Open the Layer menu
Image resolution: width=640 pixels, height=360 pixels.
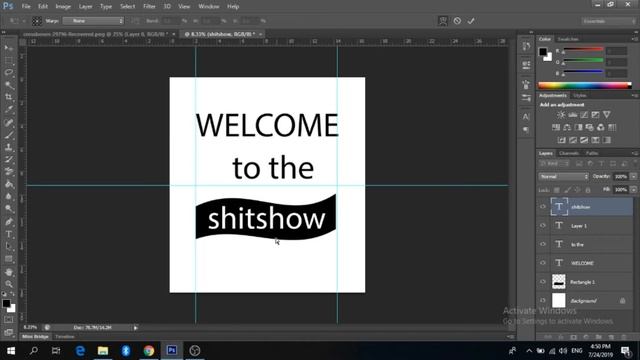point(85,7)
